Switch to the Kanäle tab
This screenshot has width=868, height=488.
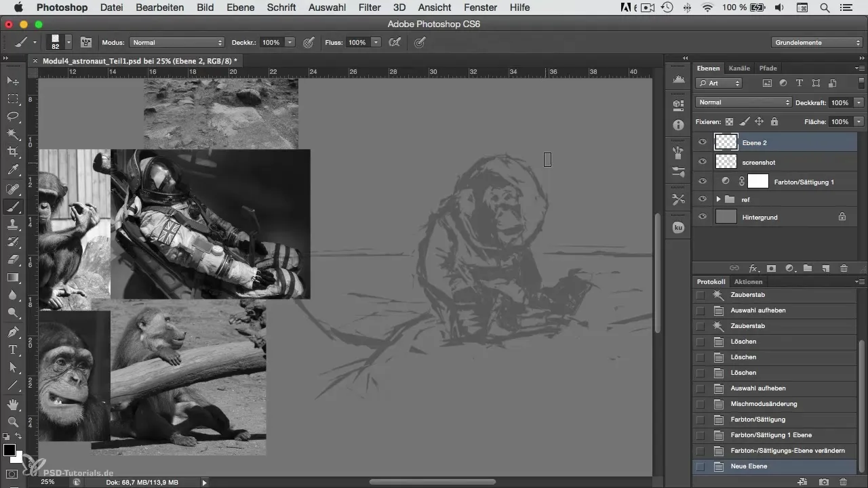[739, 68]
